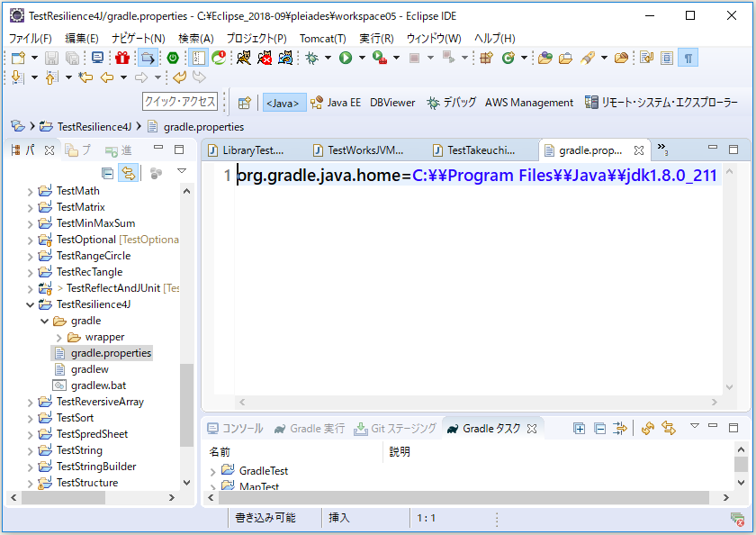Screen dimensions: 756x535
Task: Open the ウィンドウ(W) menu
Action: [434, 38]
